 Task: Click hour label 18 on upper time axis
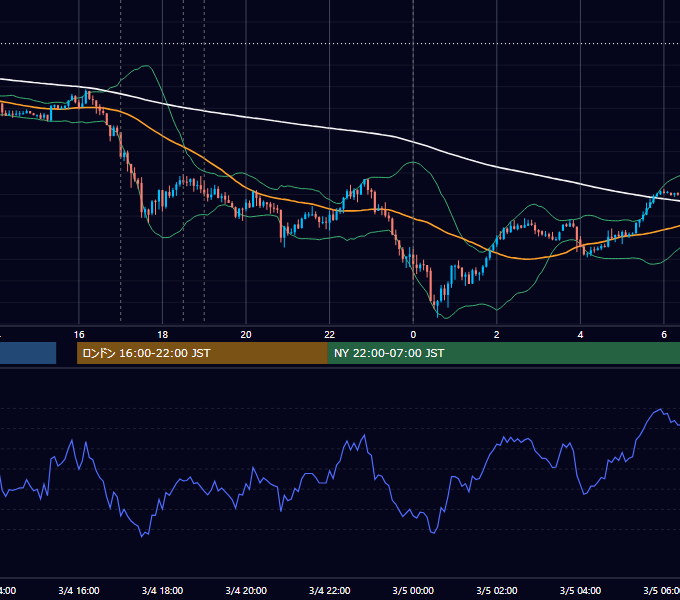click(163, 335)
